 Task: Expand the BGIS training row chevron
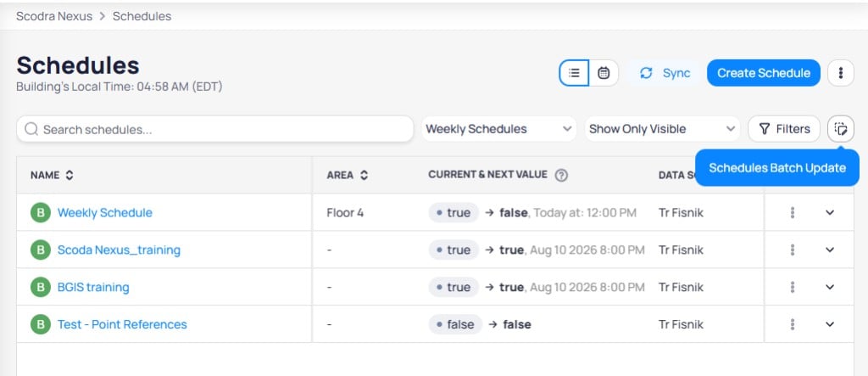pyautogui.click(x=830, y=287)
